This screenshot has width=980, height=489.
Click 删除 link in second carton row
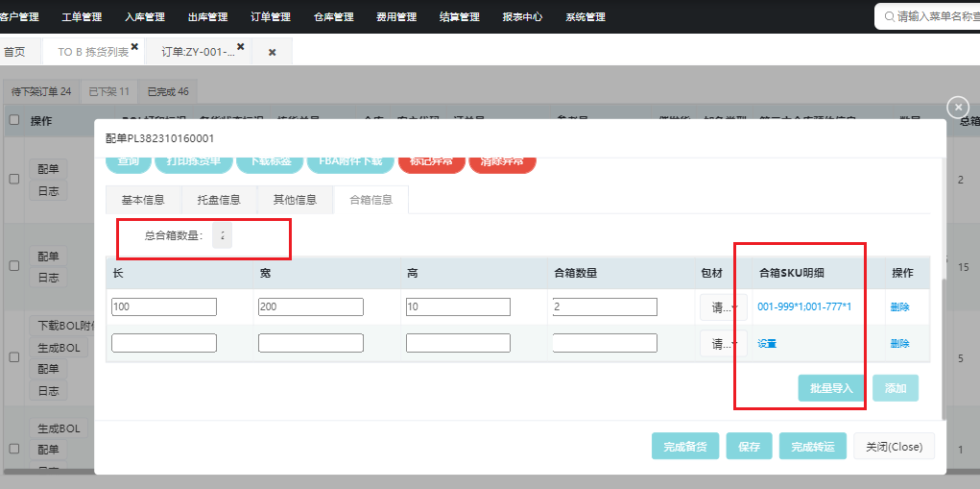[x=900, y=343]
